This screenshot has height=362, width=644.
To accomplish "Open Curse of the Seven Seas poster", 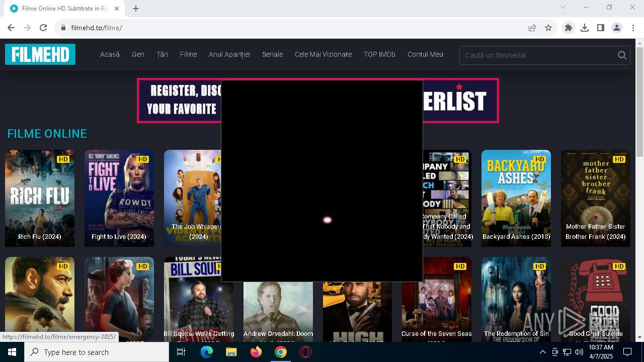I will coord(437,300).
